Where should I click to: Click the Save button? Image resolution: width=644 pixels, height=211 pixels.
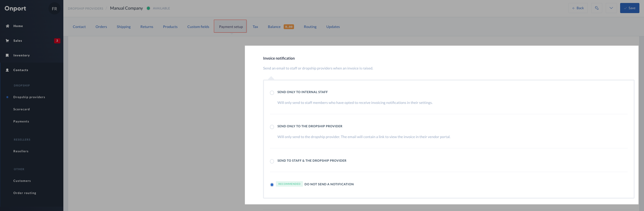pyautogui.click(x=630, y=8)
